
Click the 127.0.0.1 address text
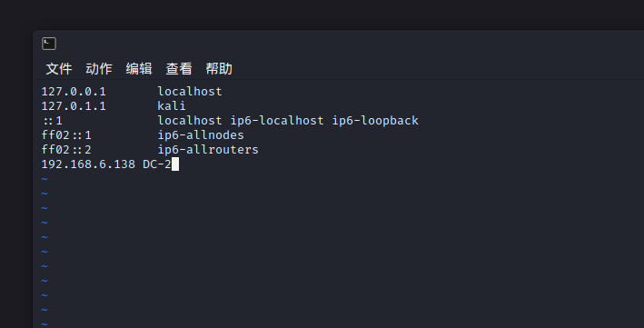[x=74, y=91]
